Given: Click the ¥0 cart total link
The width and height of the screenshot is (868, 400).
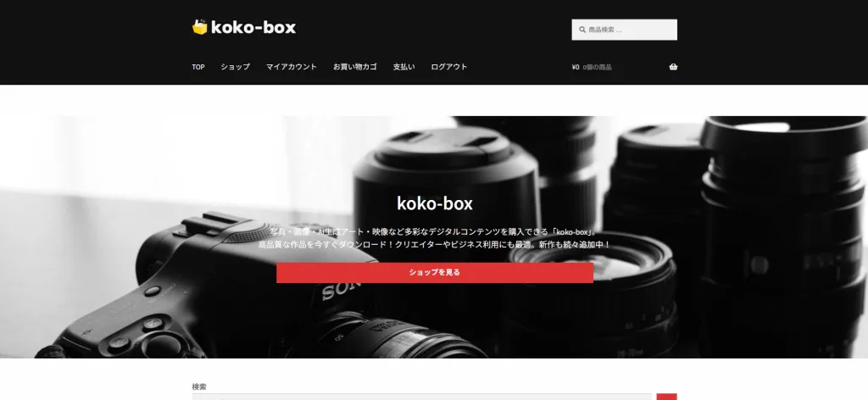Looking at the screenshot, I should click(576, 68).
